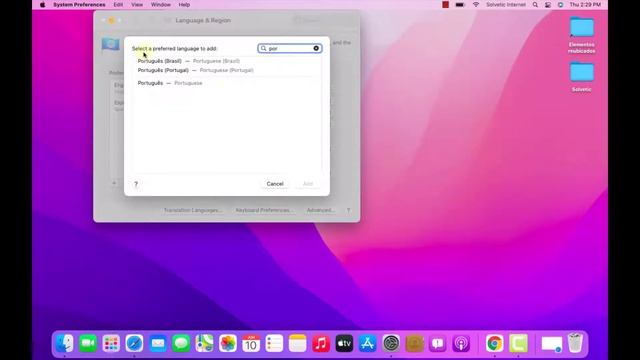Click into the language search field
The height and width of the screenshot is (360, 640).
289,48
